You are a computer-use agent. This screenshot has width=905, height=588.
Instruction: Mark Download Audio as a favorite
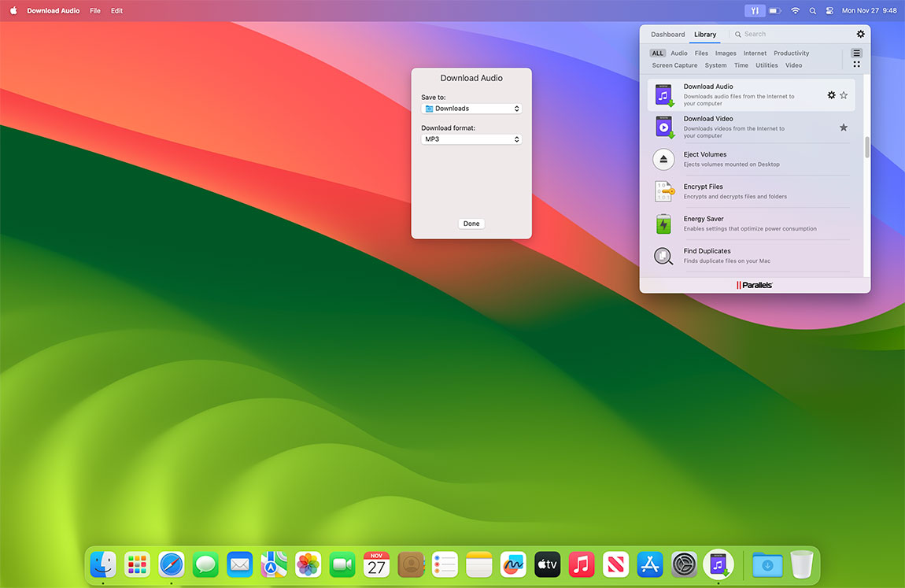coord(844,94)
